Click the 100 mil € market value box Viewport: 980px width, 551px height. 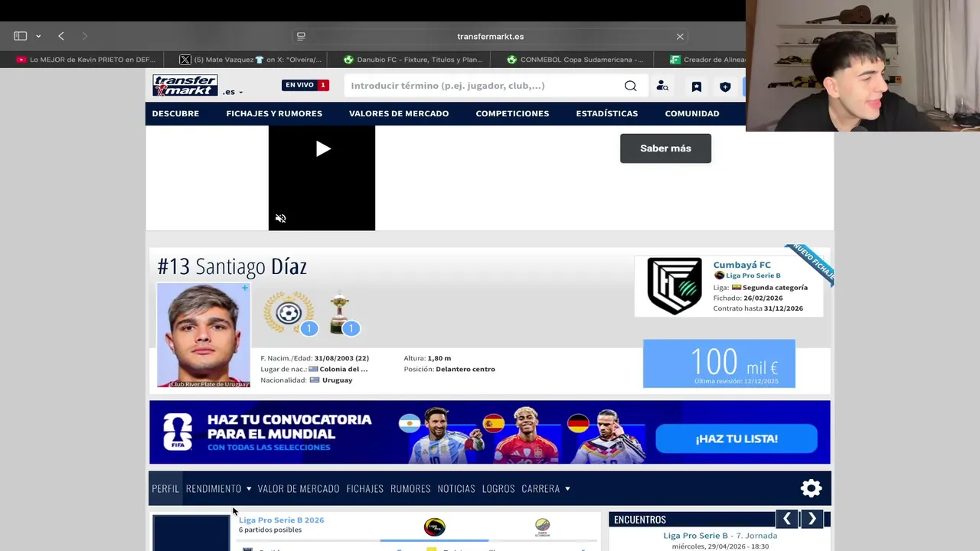(x=719, y=364)
